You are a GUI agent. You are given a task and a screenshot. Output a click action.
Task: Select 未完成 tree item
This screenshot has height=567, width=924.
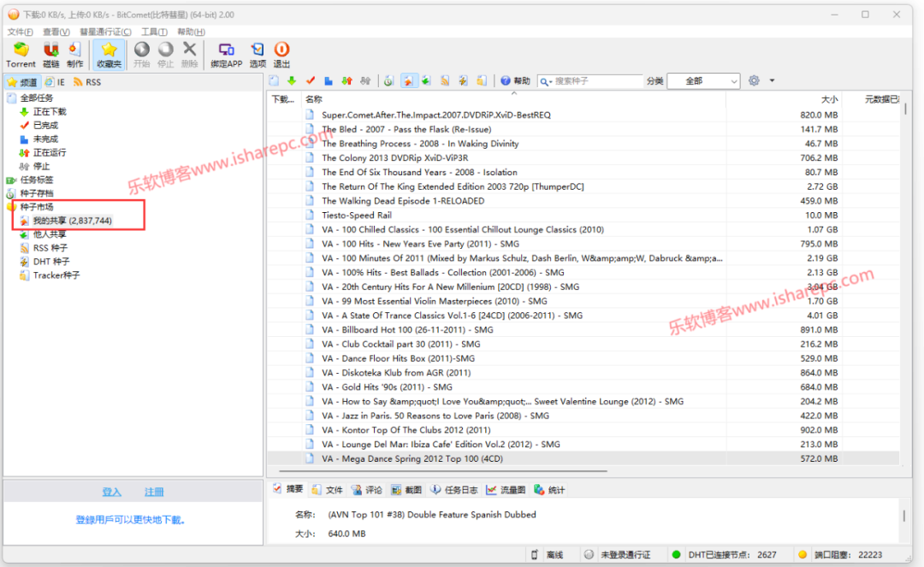[45, 139]
